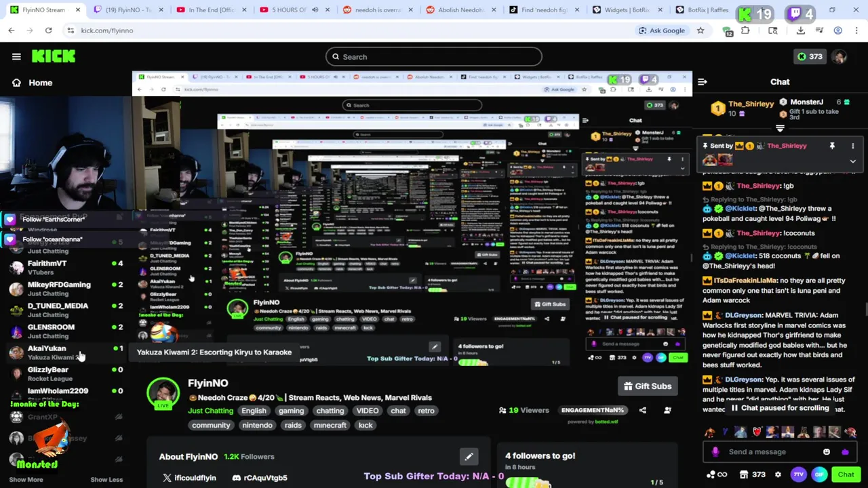Screen dimensions: 868x488
Task: Open pinned message options (three dots)
Action: point(852,146)
